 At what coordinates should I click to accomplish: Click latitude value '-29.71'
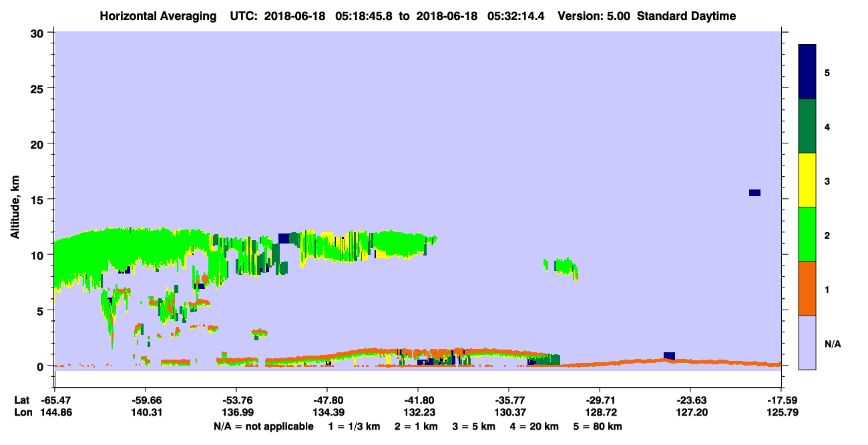[600, 400]
